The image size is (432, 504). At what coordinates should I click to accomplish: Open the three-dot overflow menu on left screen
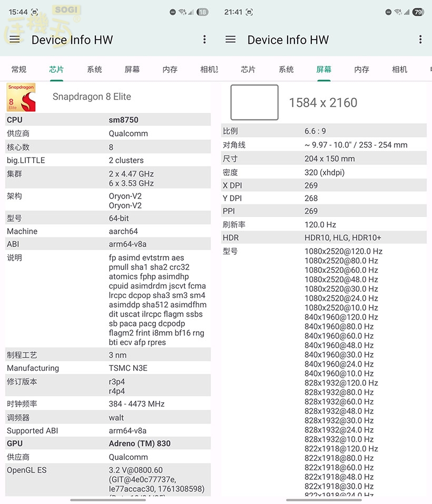[x=204, y=39]
